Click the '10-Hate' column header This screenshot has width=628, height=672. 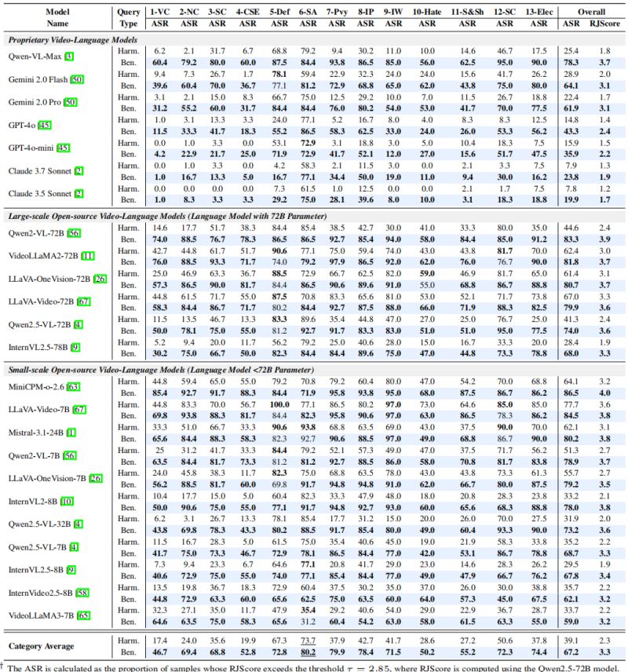[427, 12]
